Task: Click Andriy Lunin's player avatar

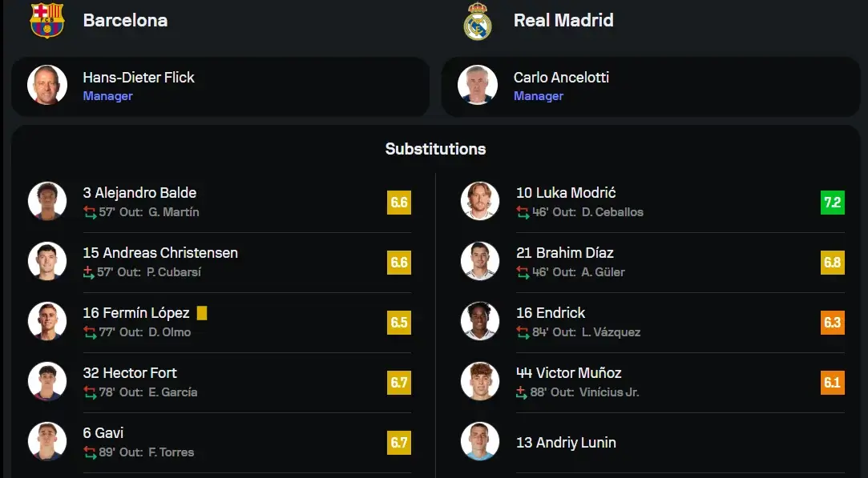Action: coord(480,441)
